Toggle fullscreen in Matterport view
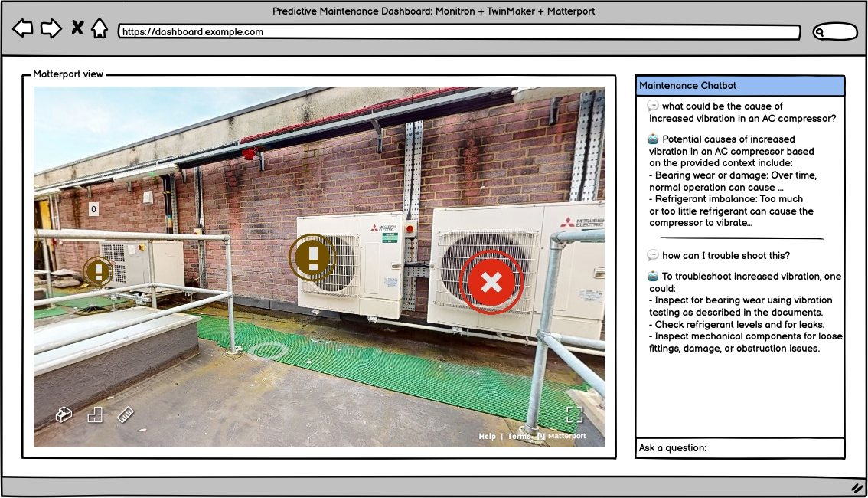868x498 pixels. coord(575,414)
